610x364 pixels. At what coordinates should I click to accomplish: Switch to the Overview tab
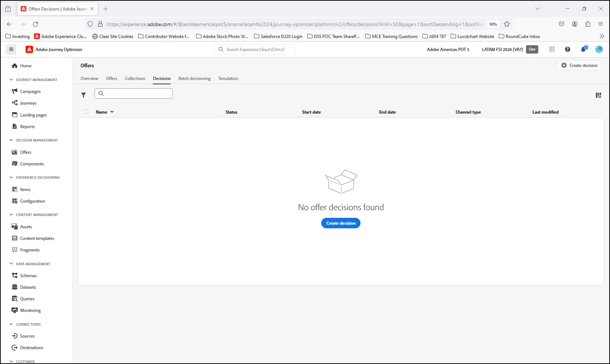tap(89, 79)
